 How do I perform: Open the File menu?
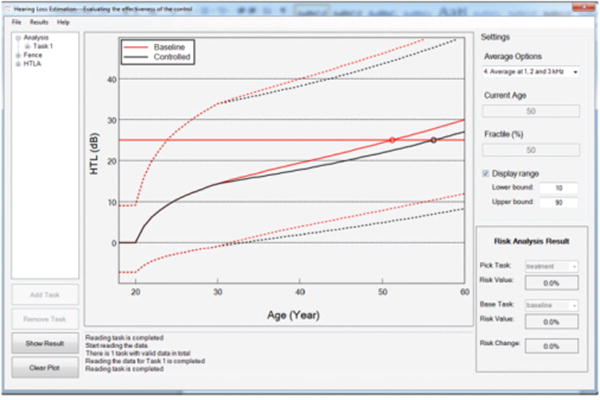(16, 21)
